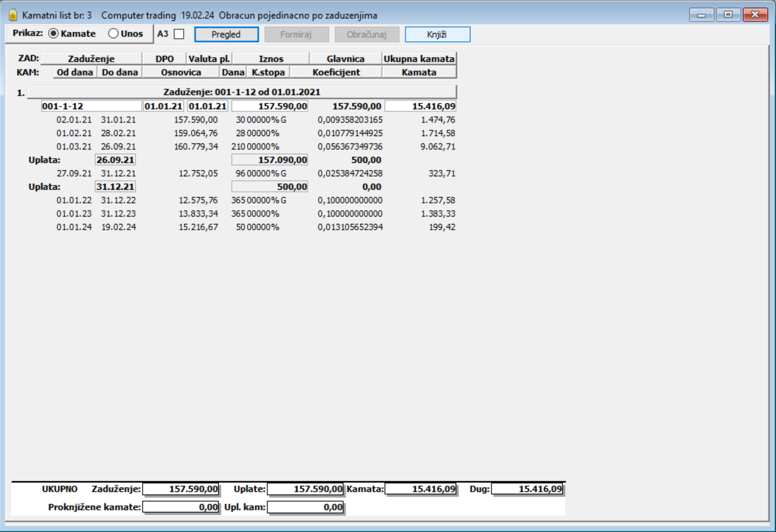Maximize the Kamatni list window
The image size is (776, 532).
point(728,15)
